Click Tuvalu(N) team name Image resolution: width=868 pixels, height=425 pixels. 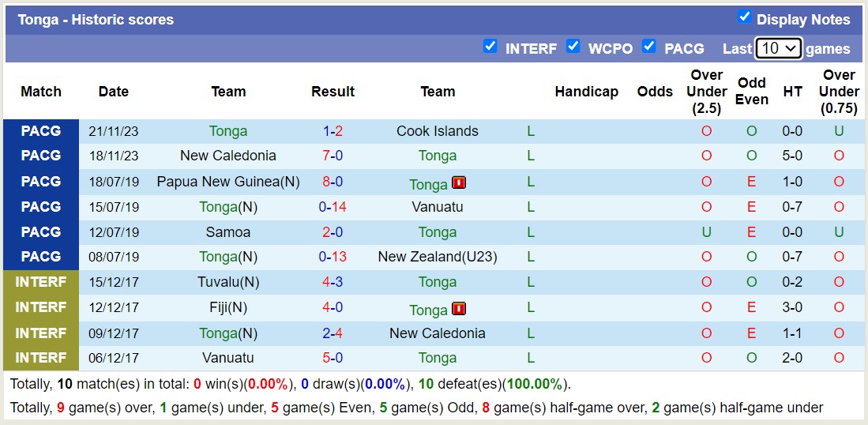click(228, 282)
